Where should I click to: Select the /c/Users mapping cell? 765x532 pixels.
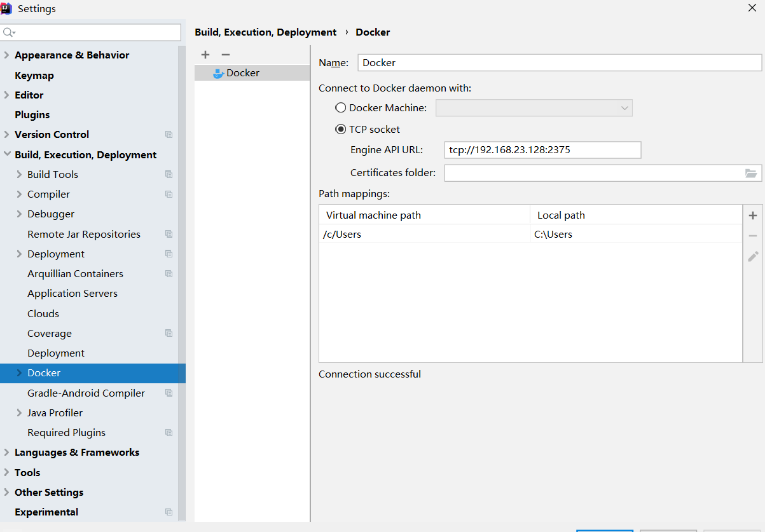[424, 234]
